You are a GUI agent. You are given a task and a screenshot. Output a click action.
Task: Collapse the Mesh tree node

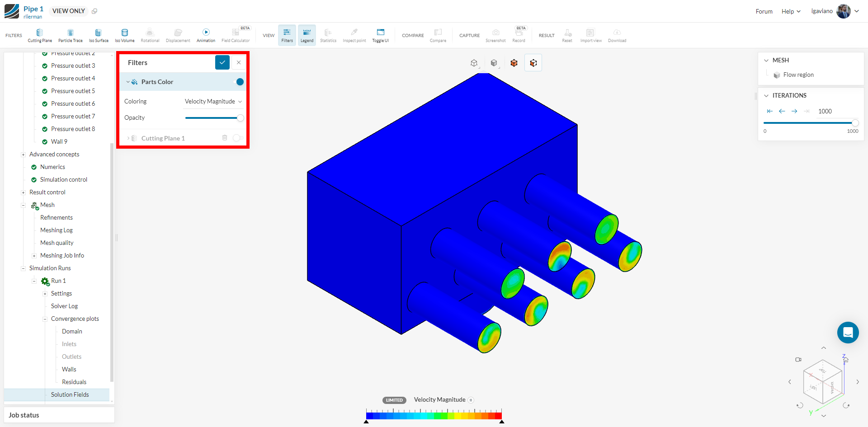point(23,205)
